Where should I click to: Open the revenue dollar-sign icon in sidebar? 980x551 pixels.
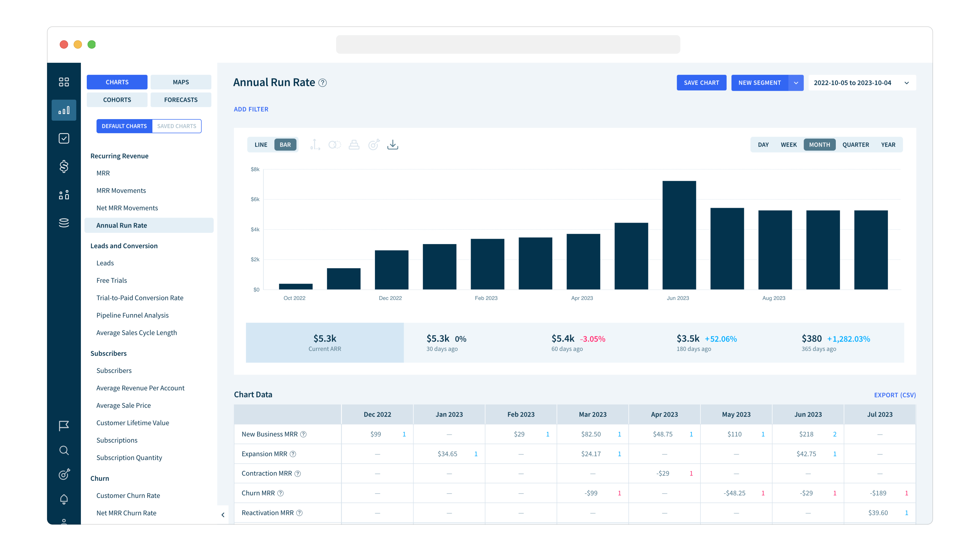pyautogui.click(x=64, y=167)
